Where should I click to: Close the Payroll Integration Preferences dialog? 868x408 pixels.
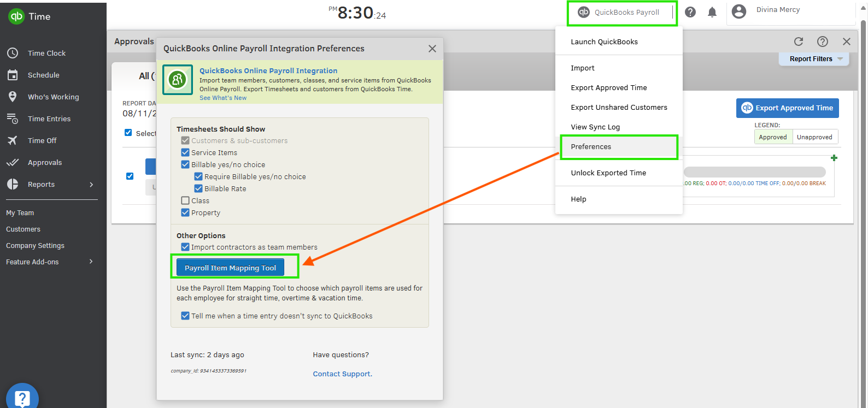(432, 49)
